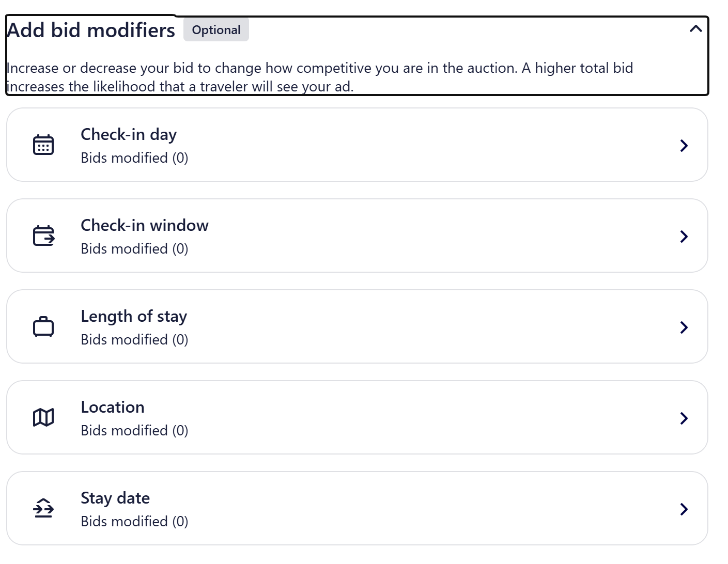Click Bids modified (0) under Stay date
Viewport: 728px width, 564px height.
134,521
